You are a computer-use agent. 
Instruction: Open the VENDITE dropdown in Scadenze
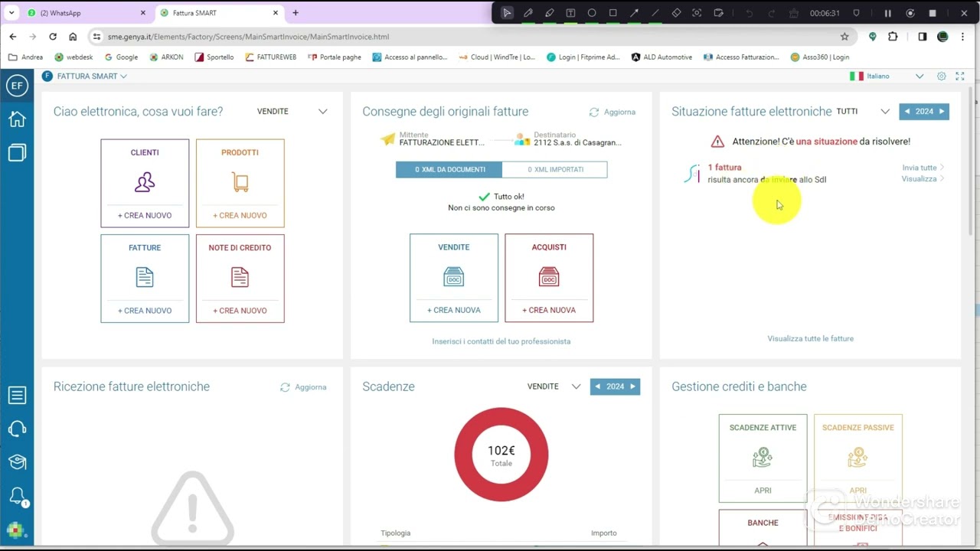pos(554,386)
